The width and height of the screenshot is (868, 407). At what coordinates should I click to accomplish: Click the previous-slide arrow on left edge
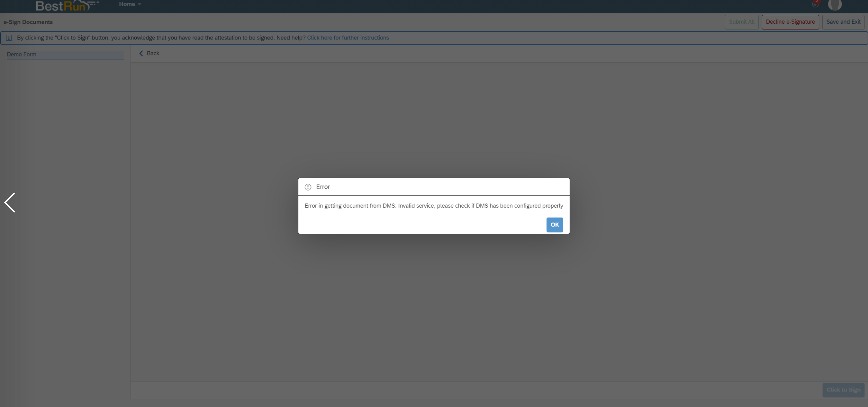pyautogui.click(x=10, y=202)
